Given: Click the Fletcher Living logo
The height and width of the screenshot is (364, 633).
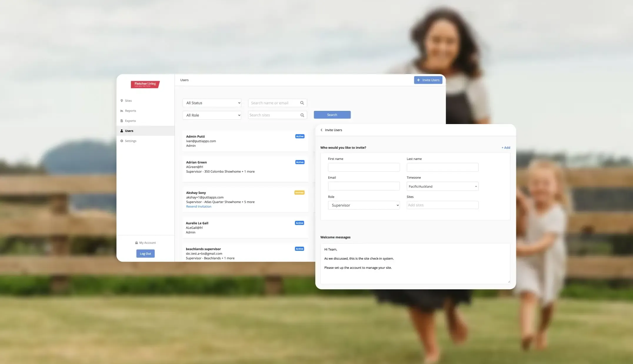Looking at the screenshot, I should [x=145, y=84].
